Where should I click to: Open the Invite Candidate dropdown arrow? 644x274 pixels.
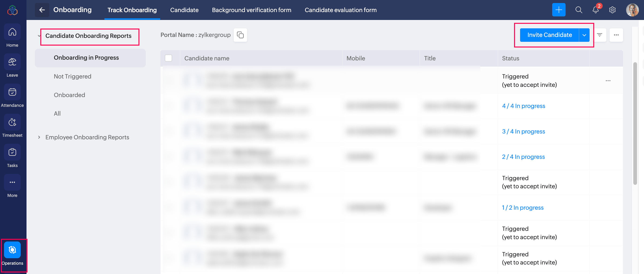[x=584, y=35]
